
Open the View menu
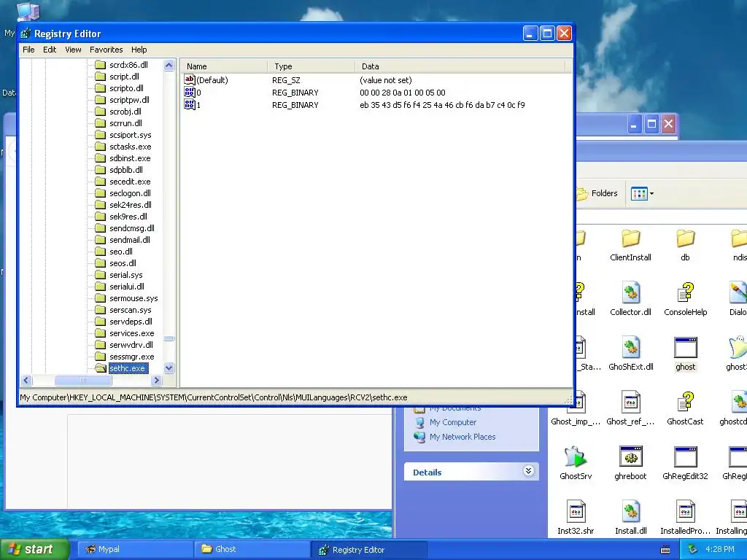[x=73, y=50]
